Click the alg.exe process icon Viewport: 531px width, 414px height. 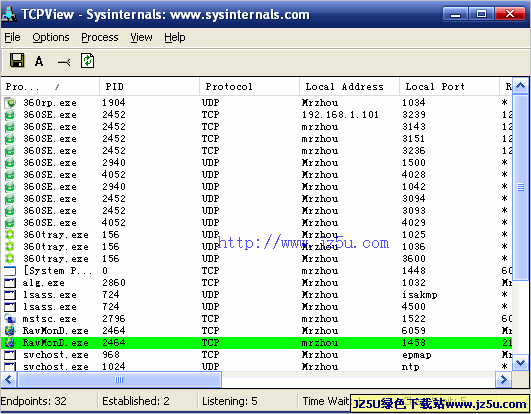(10, 283)
